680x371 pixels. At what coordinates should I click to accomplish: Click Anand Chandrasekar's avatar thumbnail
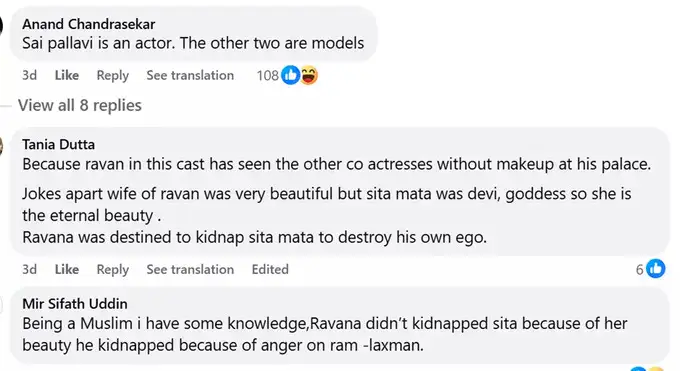point(1,26)
